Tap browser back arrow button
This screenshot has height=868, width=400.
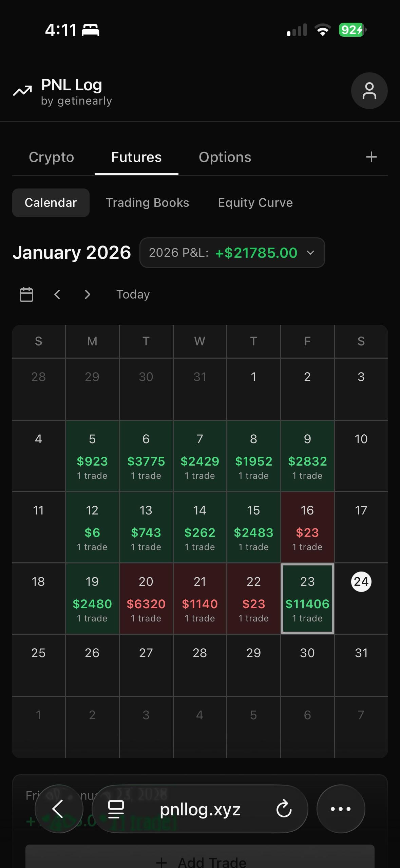click(x=59, y=809)
